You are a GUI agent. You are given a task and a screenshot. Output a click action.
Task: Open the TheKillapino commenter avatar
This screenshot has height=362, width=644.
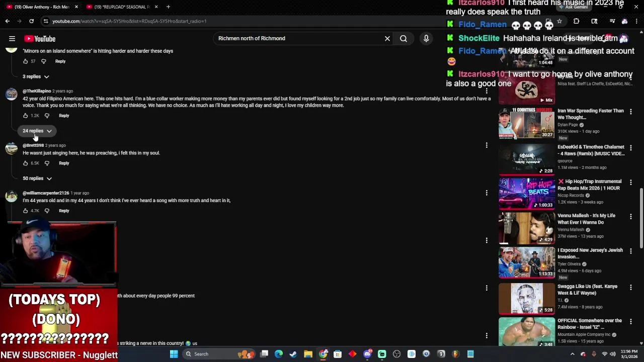[x=11, y=95]
